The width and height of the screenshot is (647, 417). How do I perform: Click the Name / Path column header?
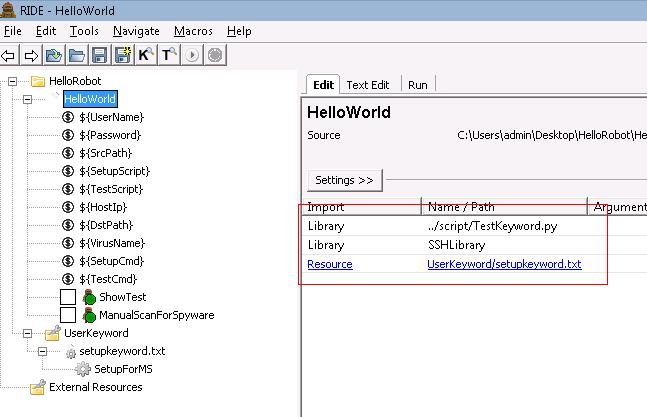(x=504, y=207)
